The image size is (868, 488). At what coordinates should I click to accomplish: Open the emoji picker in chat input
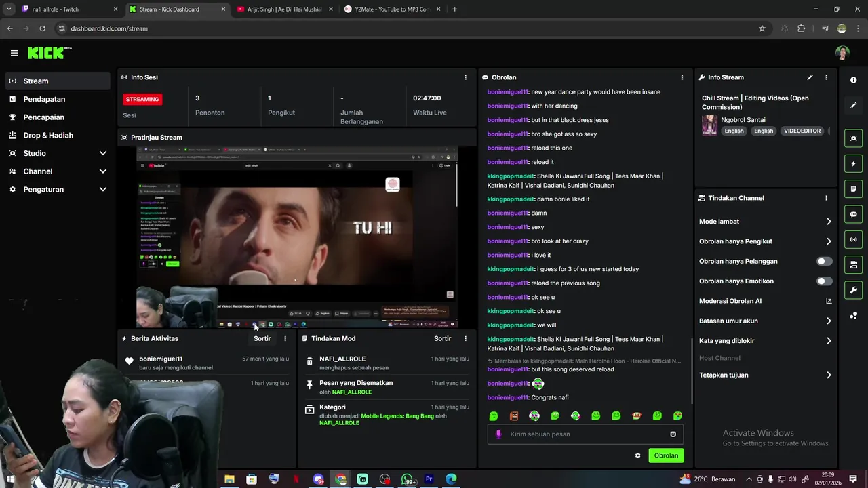tap(673, 434)
